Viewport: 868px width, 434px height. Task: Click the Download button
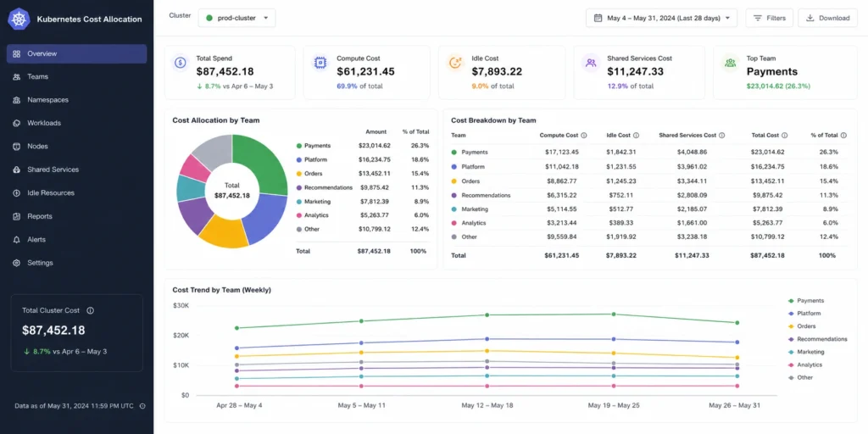(x=827, y=18)
